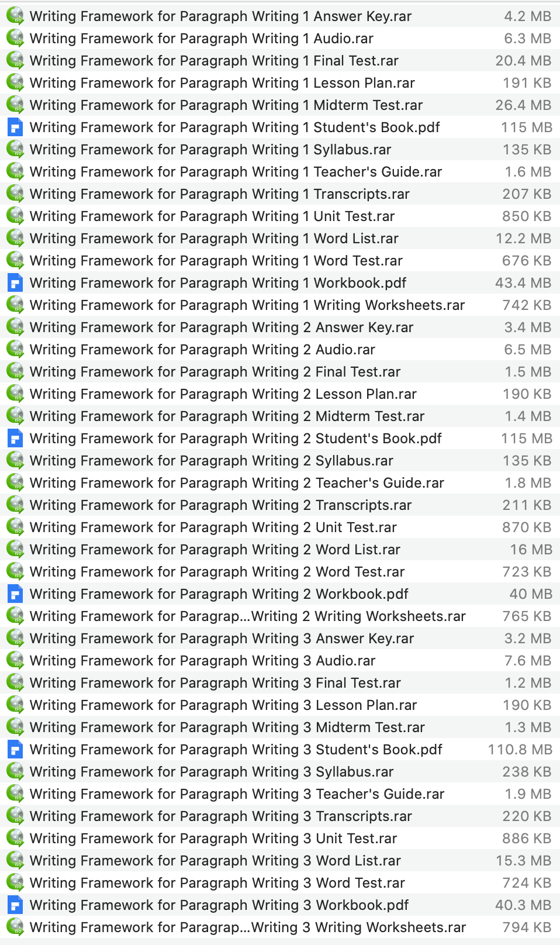This screenshot has width=560, height=945.
Task: Click the PDF icon of 1 Workbook.pdf
Action: point(15,282)
